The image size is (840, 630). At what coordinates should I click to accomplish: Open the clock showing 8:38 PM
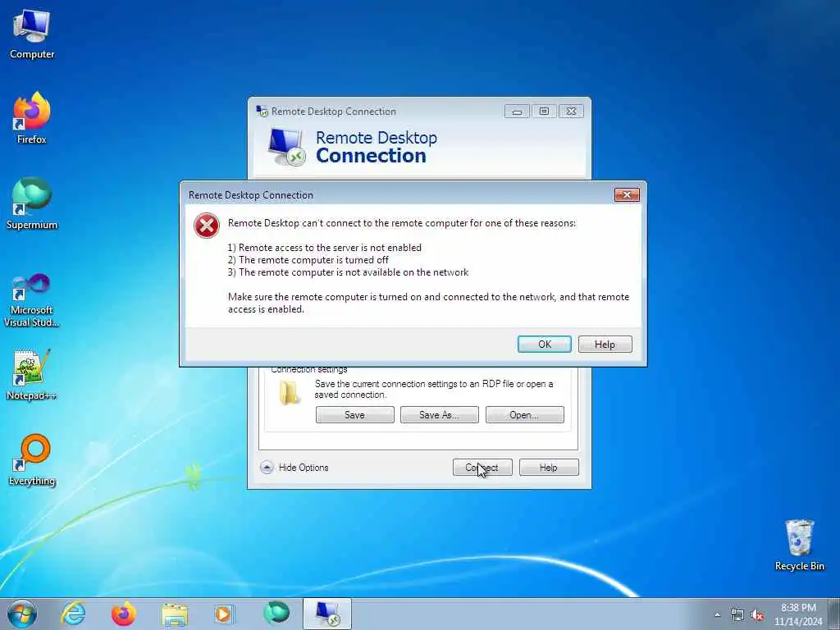coord(798,614)
